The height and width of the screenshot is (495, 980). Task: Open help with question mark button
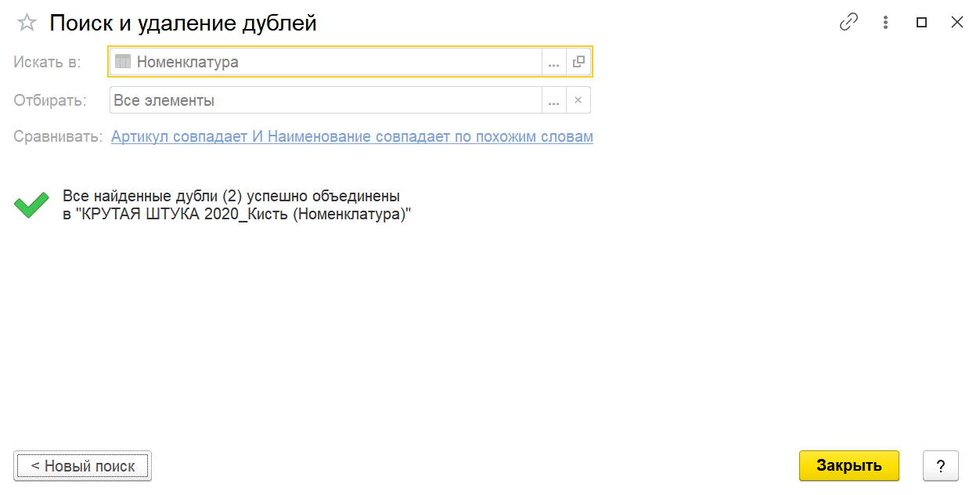click(941, 465)
